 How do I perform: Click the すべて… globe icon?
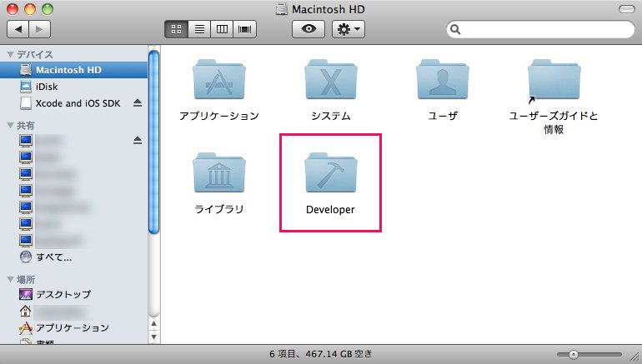(x=25, y=257)
